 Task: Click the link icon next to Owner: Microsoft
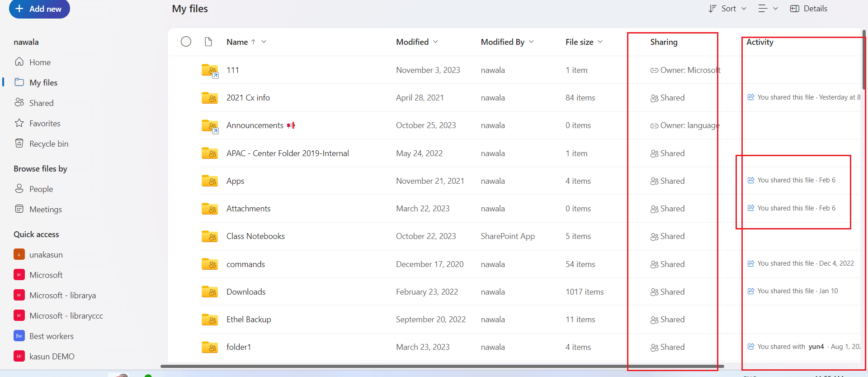coord(654,70)
